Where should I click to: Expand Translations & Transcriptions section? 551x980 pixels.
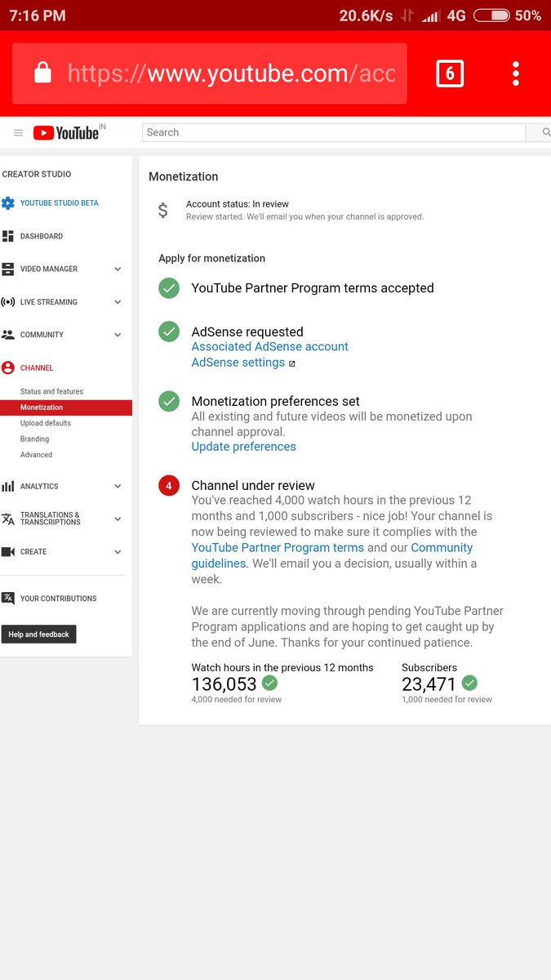click(118, 519)
